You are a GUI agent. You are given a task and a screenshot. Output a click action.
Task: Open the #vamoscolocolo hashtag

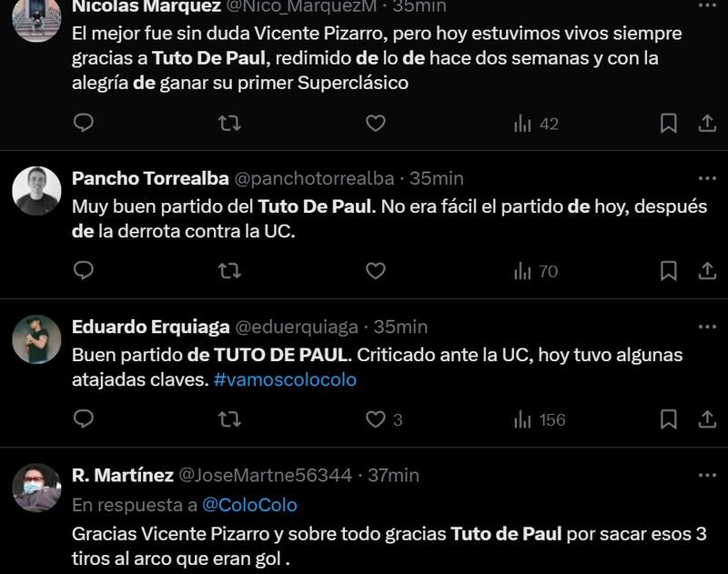tap(285, 379)
